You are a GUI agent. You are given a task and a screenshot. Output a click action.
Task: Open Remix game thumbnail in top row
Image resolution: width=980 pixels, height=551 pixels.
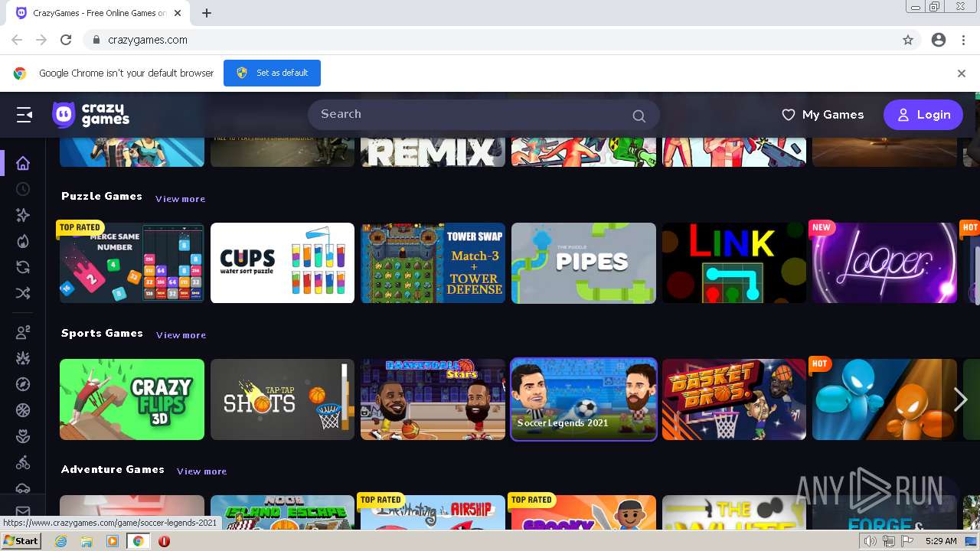(x=433, y=152)
